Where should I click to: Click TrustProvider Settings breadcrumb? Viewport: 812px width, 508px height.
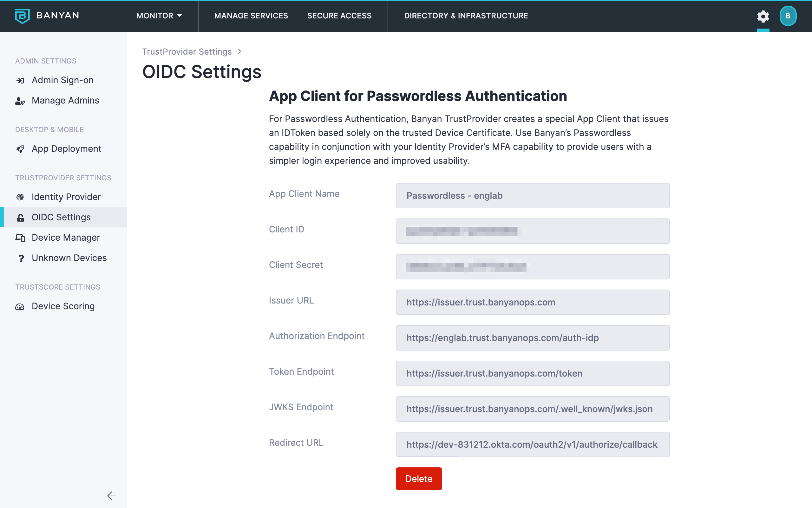point(187,51)
